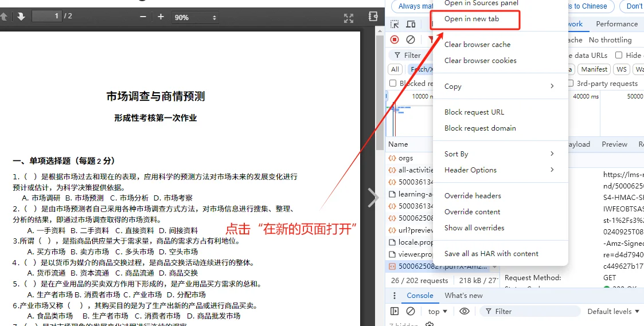This screenshot has height=326, width=644.
Task: Toggle the device toolbar in DevTools
Action: 410,24
